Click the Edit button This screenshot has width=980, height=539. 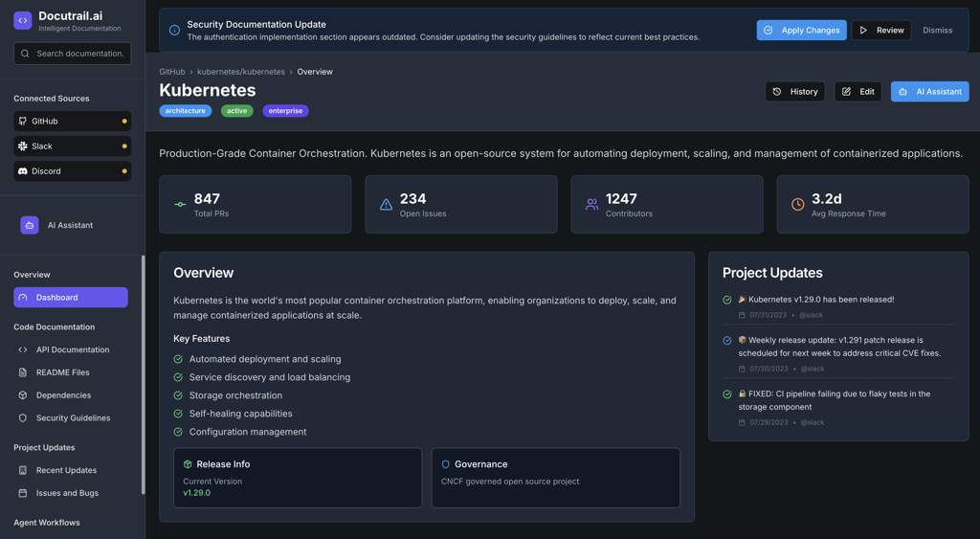(858, 91)
